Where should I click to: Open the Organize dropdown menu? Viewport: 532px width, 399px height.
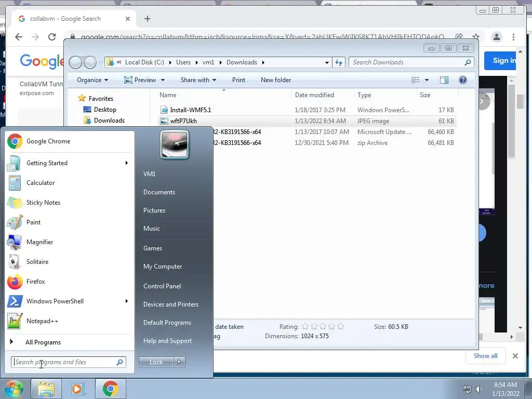point(92,79)
